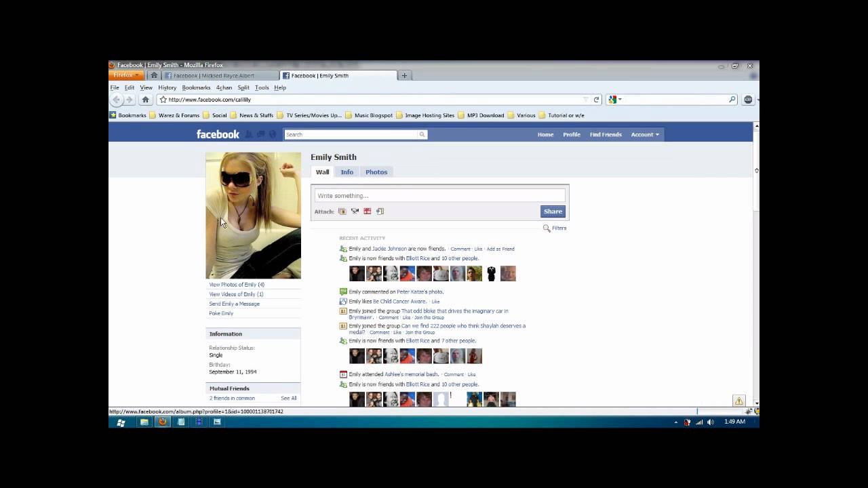Open the Social bookmark folder
This screenshot has width=868, height=488.
tap(215, 115)
